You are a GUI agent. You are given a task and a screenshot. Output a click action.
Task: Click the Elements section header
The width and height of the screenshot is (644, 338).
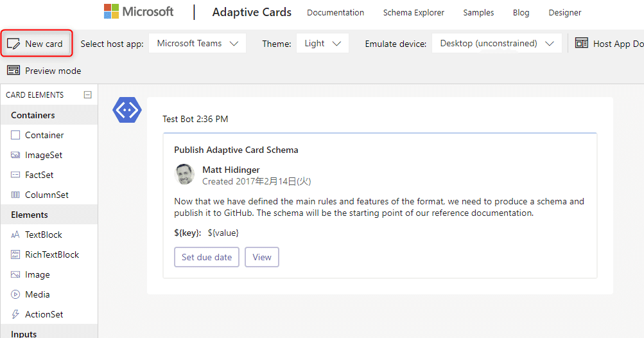49,215
